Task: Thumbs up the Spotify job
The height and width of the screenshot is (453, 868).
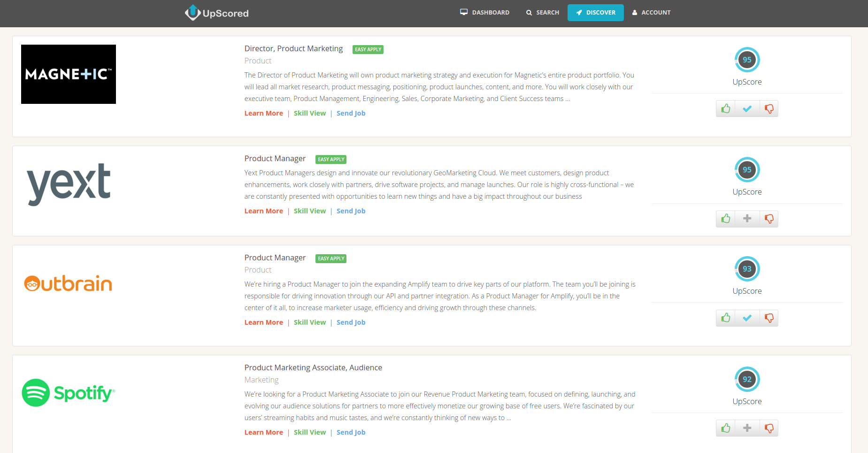Action: pyautogui.click(x=726, y=428)
